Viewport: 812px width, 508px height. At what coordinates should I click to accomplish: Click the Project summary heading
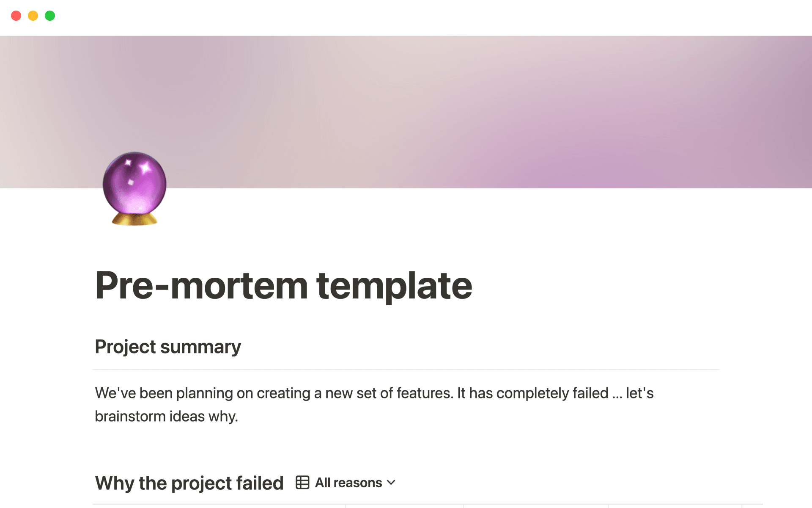167,346
